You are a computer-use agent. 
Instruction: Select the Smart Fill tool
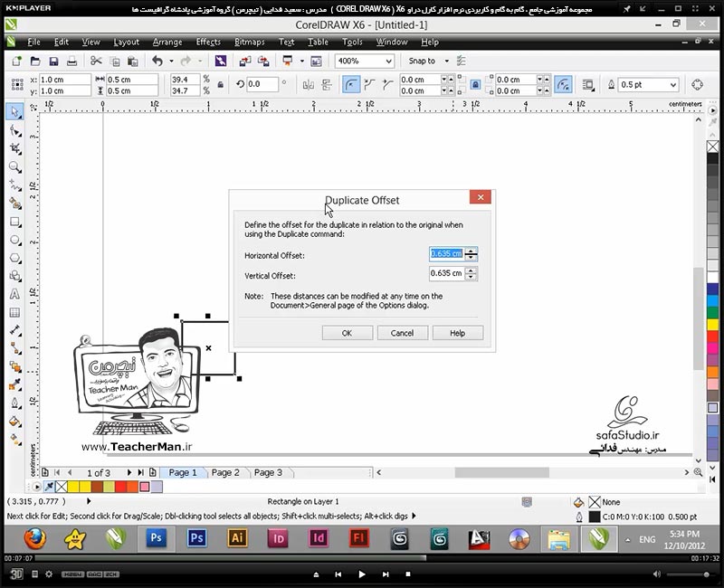(14, 204)
